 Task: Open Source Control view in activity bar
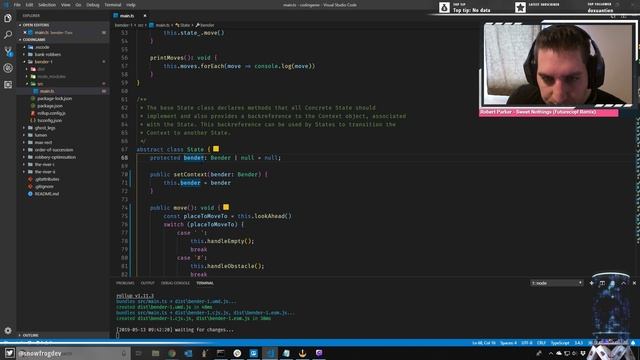tap(8, 51)
